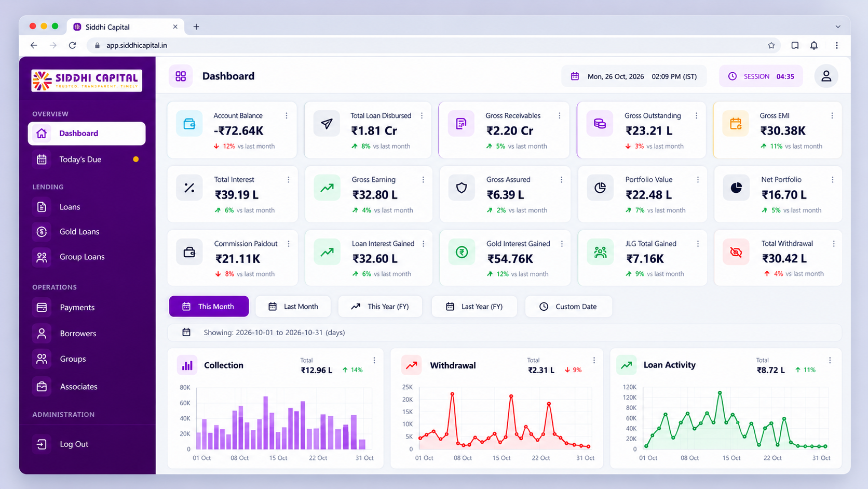868x489 pixels.
Task: Click the calendar icon beside the date
Action: pos(575,76)
